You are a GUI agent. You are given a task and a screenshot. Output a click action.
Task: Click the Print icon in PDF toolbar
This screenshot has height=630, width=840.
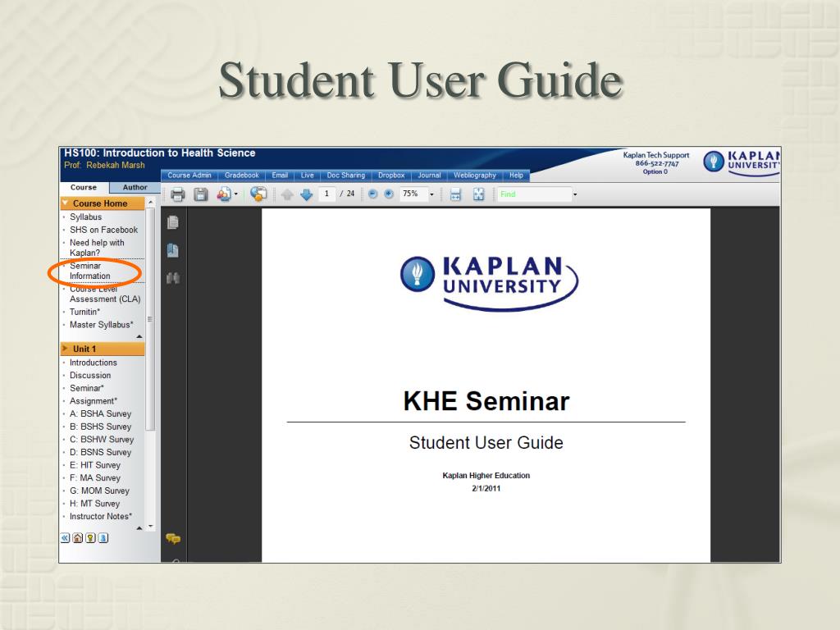pyautogui.click(x=177, y=194)
